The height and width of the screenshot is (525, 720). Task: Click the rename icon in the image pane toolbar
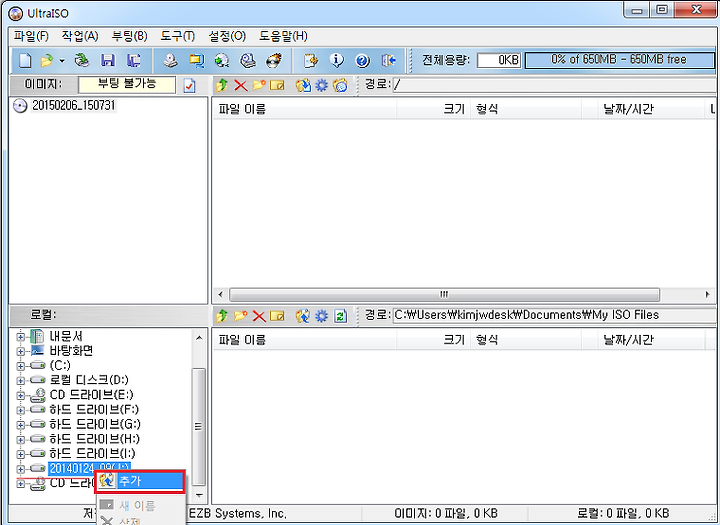pos(277,85)
